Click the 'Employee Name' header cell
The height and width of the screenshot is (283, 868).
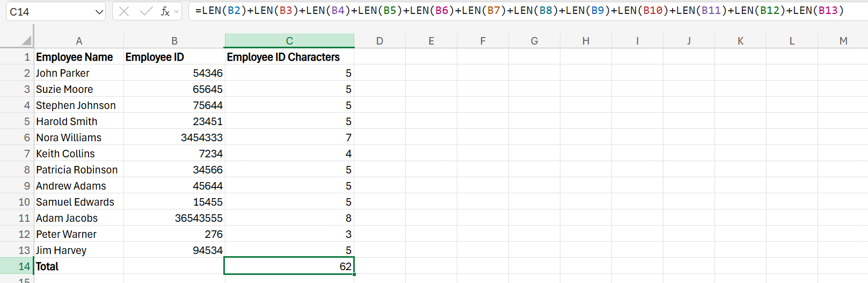point(79,57)
